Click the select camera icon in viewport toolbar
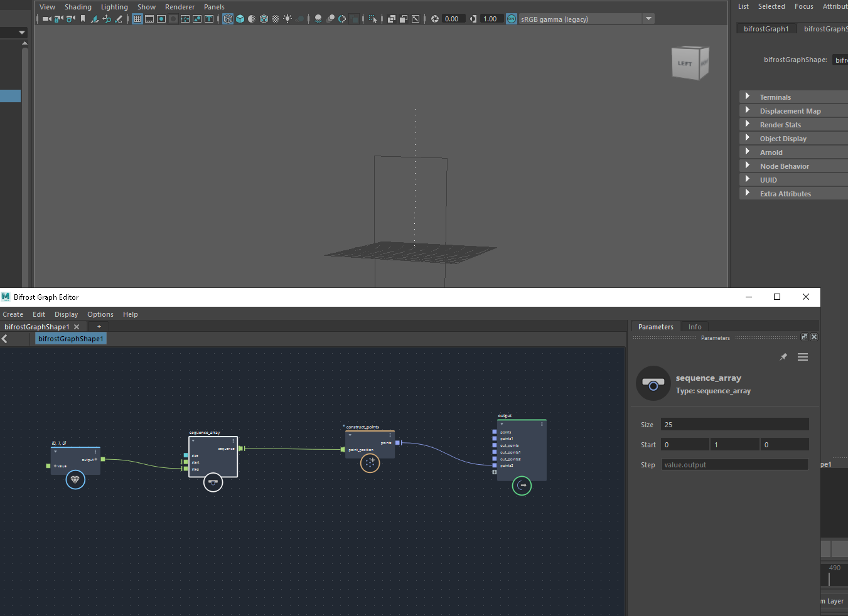The width and height of the screenshot is (848, 616). [x=46, y=19]
